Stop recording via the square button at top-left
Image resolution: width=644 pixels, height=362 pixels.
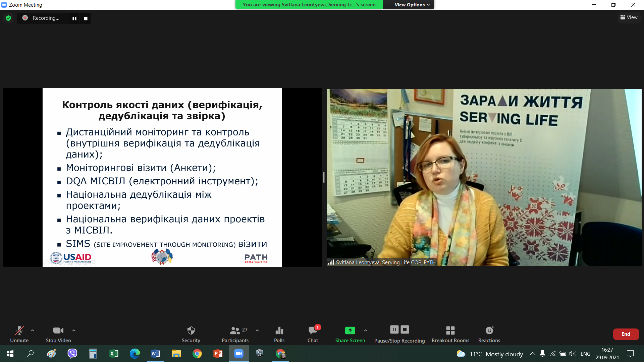click(86, 18)
